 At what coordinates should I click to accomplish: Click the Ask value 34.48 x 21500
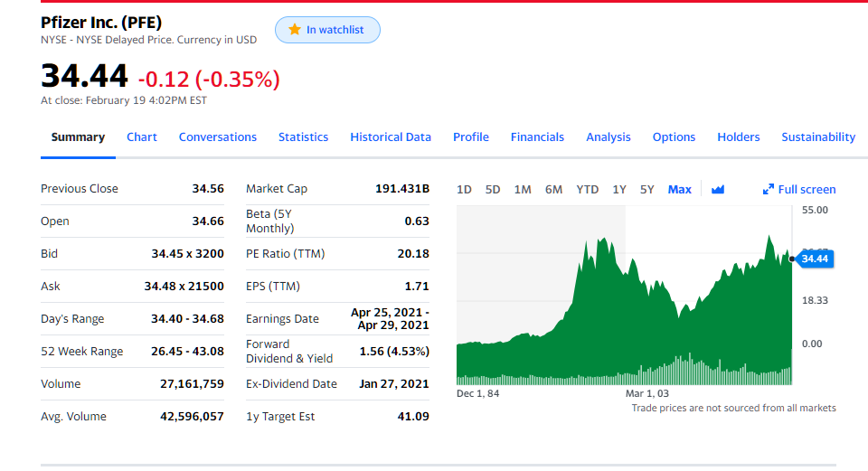click(x=184, y=287)
